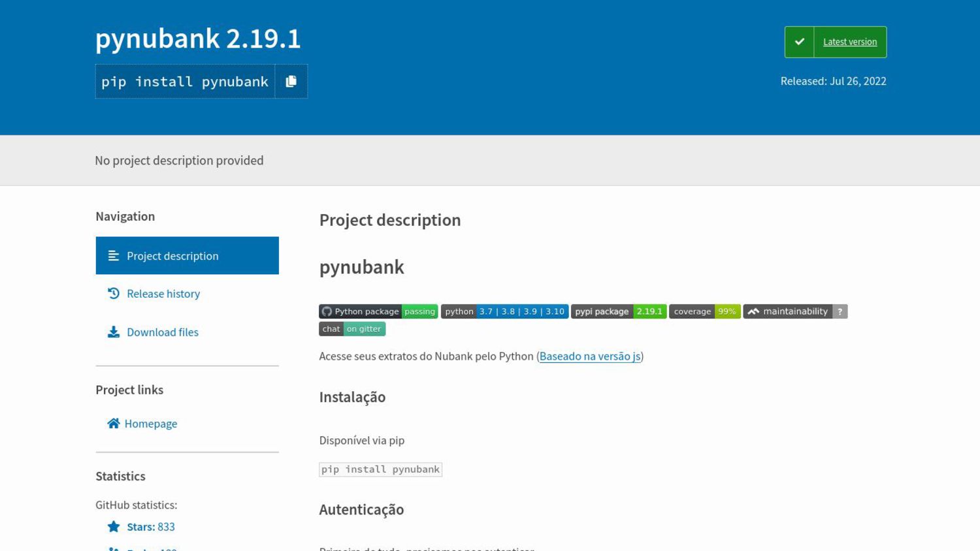Click the Navigation sidebar heading
Image resolution: width=980 pixels, height=551 pixels.
[125, 216]
